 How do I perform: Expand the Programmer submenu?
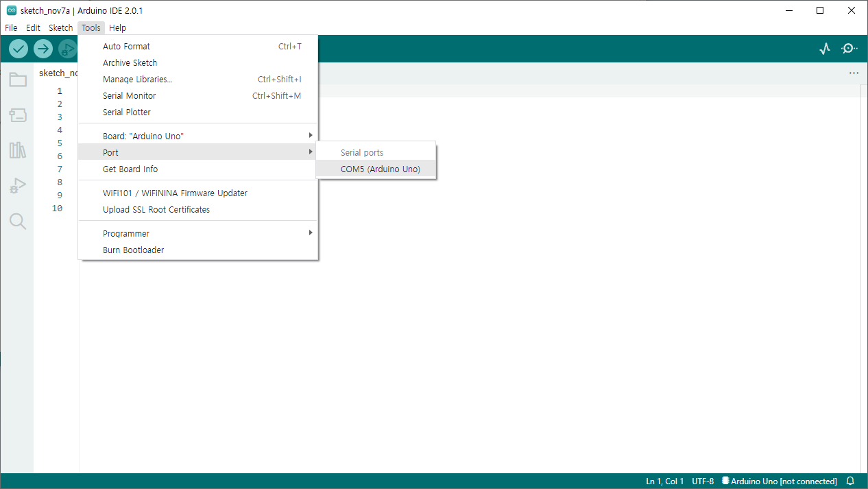[x=198, y=234]
